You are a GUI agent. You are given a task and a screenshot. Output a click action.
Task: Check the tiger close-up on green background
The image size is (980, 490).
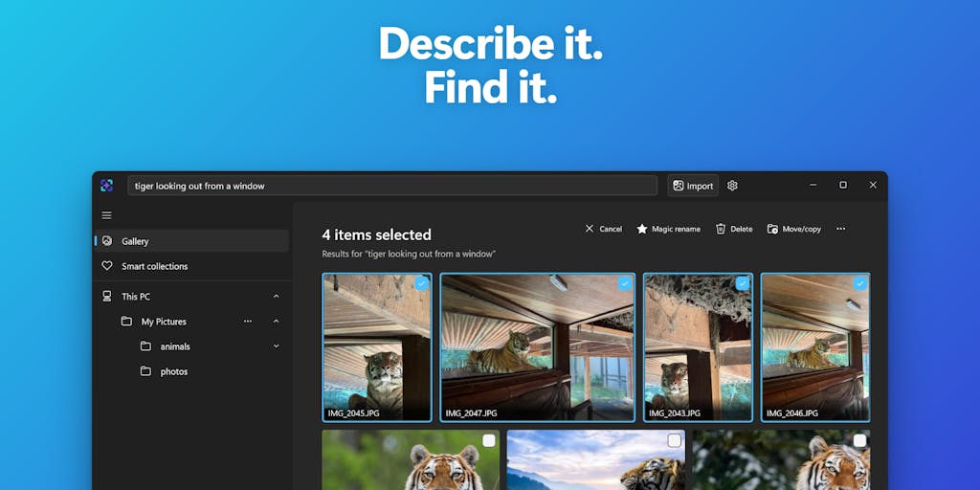click(x=489, y=440)
